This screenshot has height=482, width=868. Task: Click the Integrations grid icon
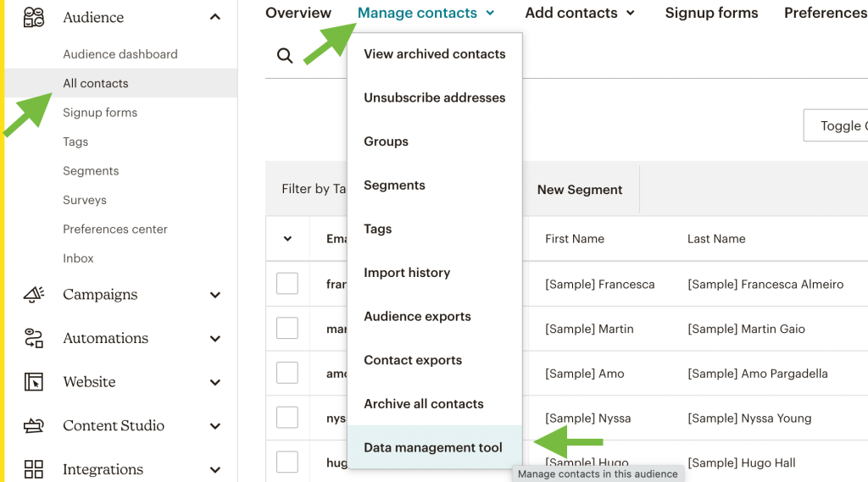coord(34,469)
